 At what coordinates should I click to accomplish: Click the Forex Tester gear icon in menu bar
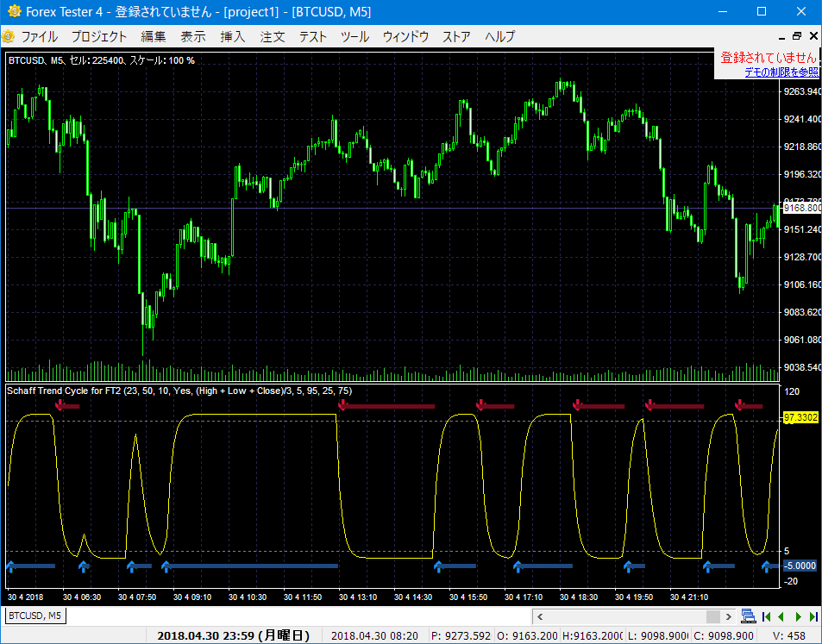pyautogui.click(x=9, y=37)
